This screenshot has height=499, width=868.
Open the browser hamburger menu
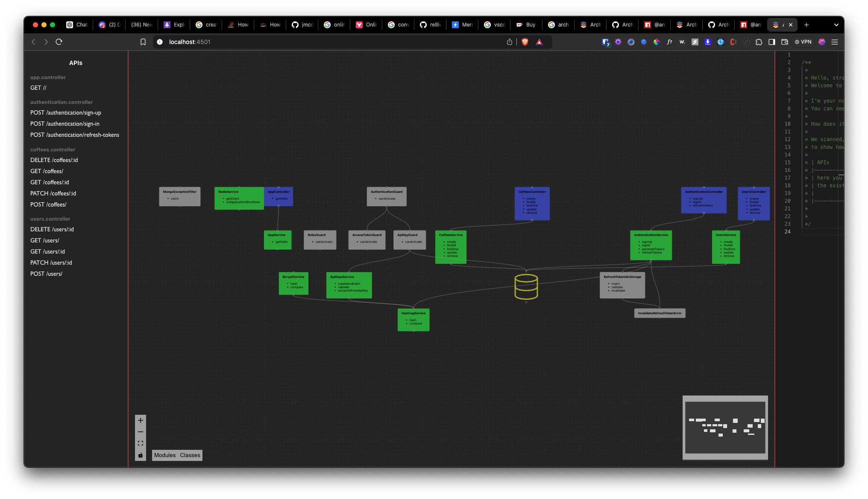point(834,42)
